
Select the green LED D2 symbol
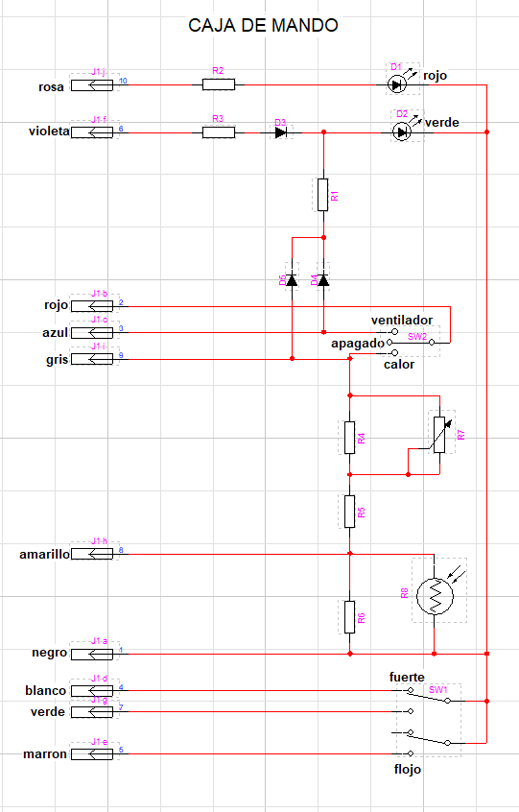tap(402, 132)
